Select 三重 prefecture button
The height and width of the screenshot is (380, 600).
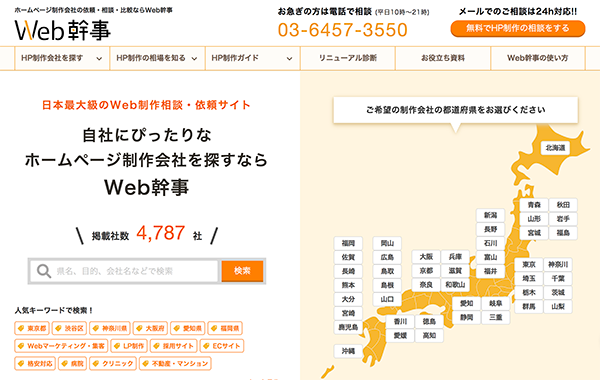pos(496,317)
